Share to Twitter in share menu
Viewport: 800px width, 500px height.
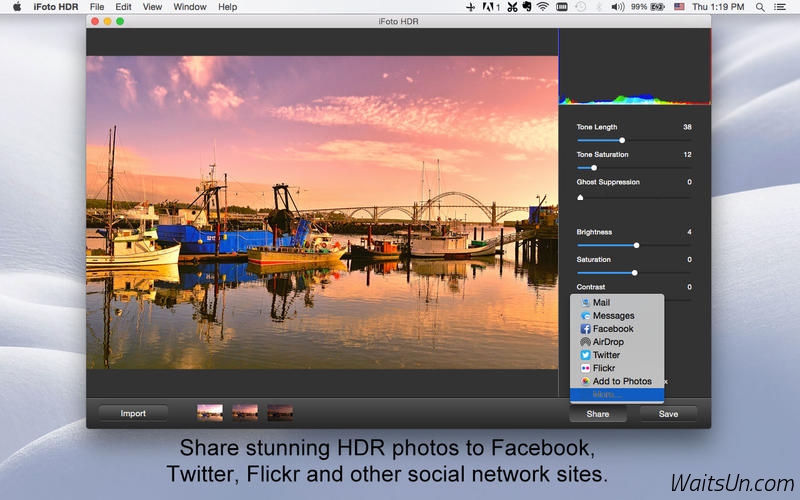pyautogui.click(x=617, y=355)
